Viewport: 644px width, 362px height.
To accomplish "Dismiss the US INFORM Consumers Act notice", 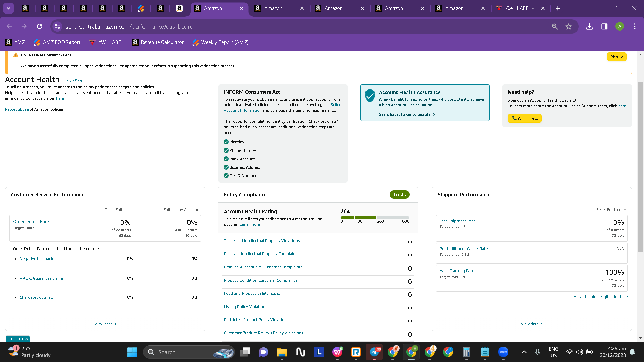I will coord(617,57).
